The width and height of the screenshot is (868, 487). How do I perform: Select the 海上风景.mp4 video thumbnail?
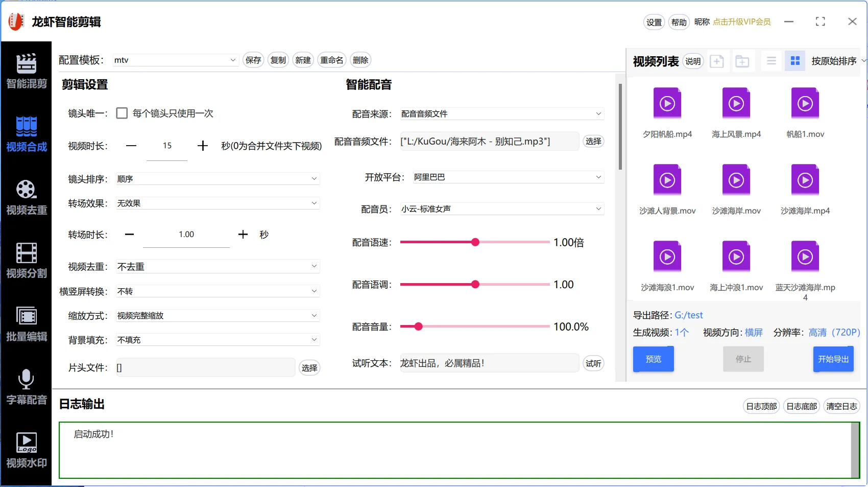[736, 104]
